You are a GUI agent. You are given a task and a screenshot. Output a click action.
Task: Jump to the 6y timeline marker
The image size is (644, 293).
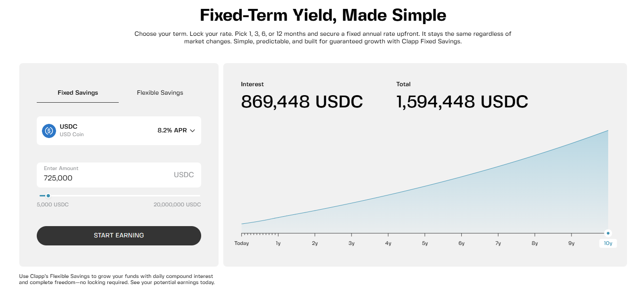tap(461, 243)
